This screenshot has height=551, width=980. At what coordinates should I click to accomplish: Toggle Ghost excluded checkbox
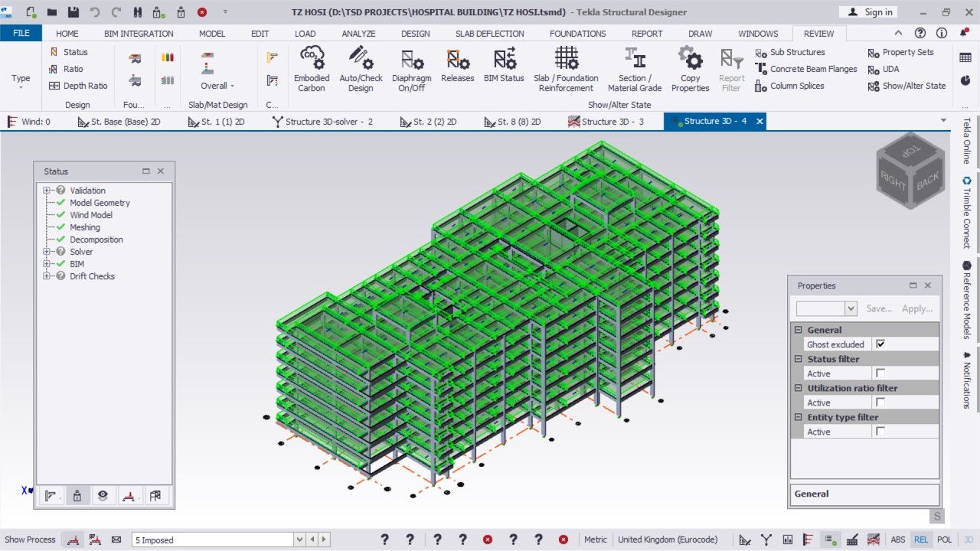880,344
